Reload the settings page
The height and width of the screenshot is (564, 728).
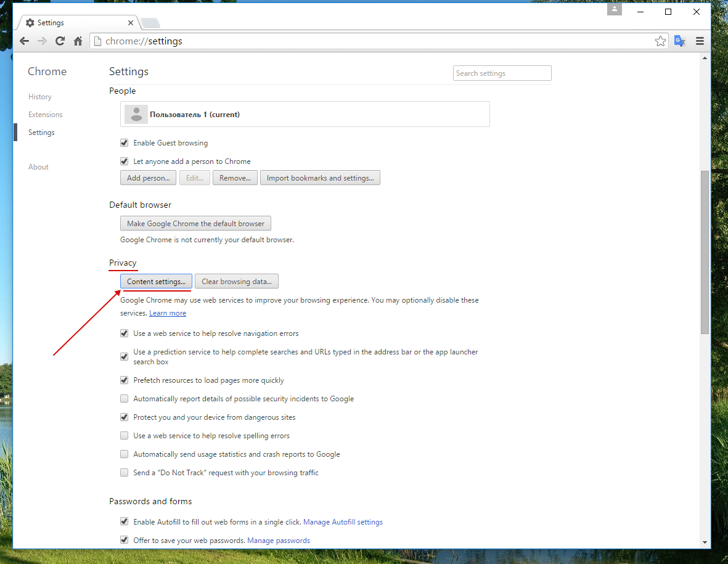pos(60,41)
